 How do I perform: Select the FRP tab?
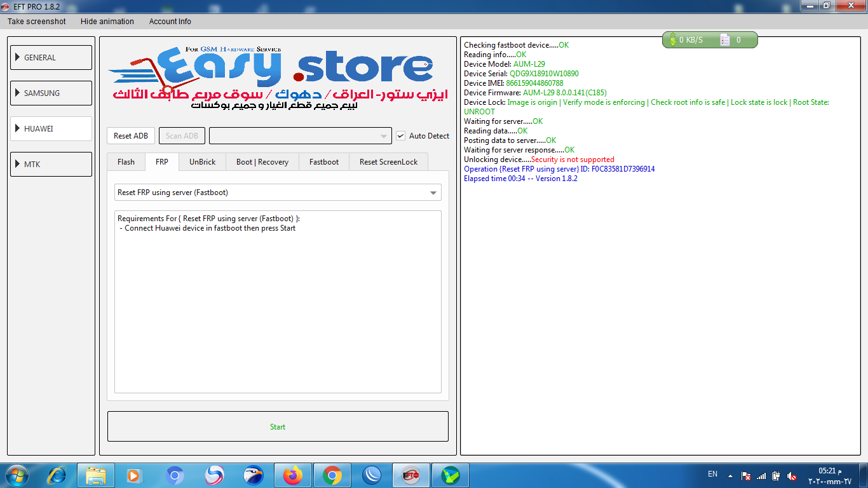click(x=162, y=162)
